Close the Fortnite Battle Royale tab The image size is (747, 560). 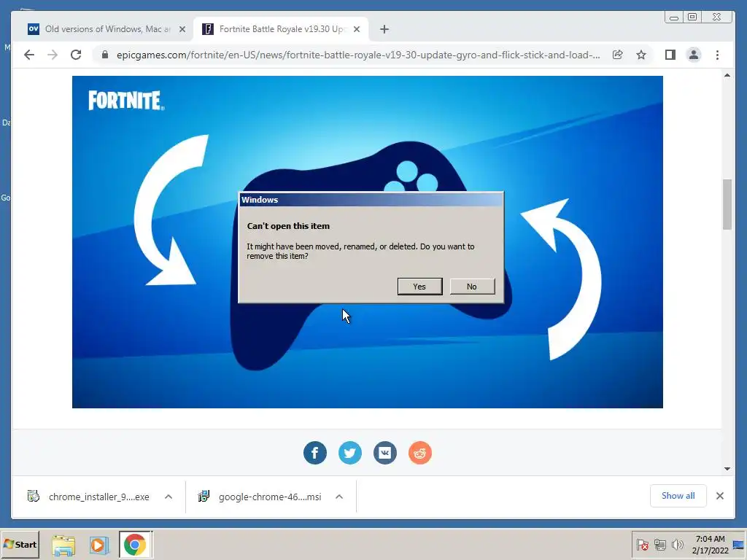point(356,29)
